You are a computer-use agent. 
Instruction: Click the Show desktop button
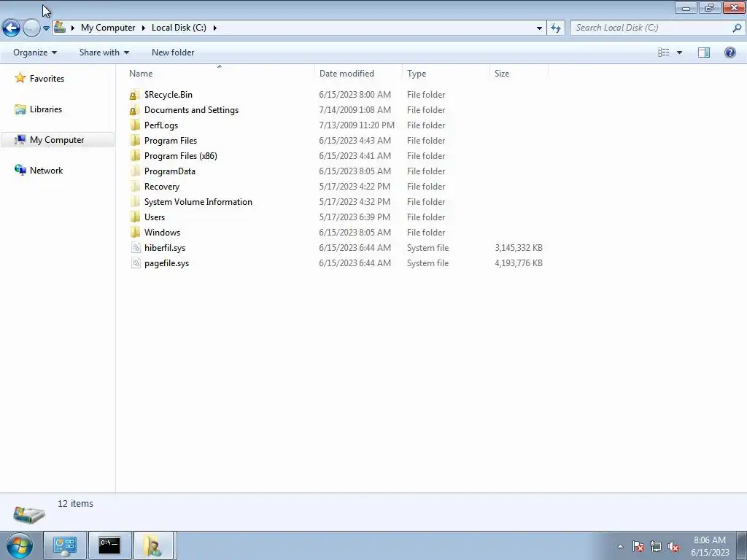tap(742, 545)
